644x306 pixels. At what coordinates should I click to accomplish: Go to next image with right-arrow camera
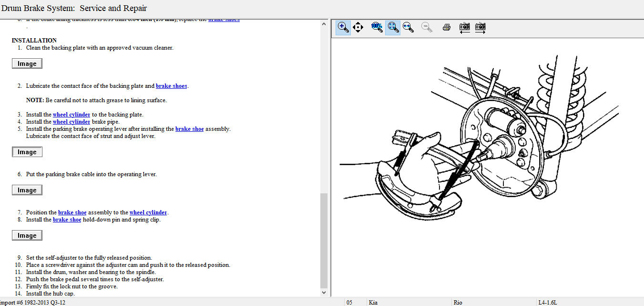480,28
